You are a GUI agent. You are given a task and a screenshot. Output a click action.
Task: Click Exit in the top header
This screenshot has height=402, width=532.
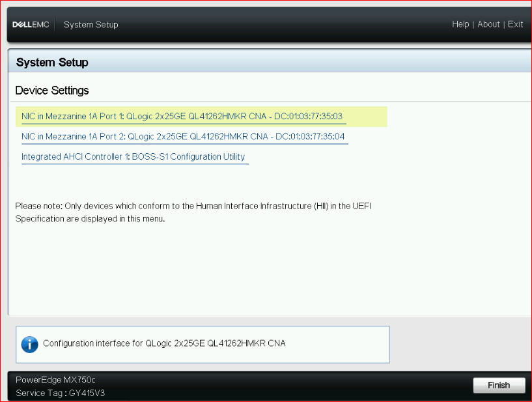click(x=515, y=25)
